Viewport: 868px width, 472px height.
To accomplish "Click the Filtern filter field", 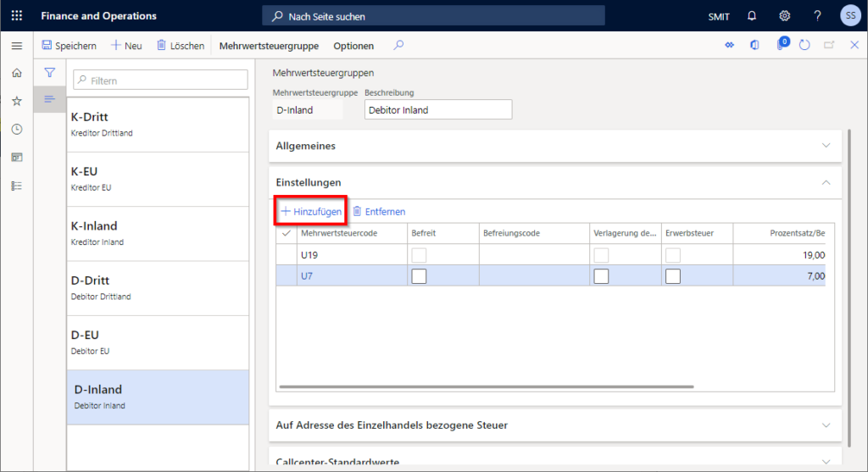I will click(160, 81).
